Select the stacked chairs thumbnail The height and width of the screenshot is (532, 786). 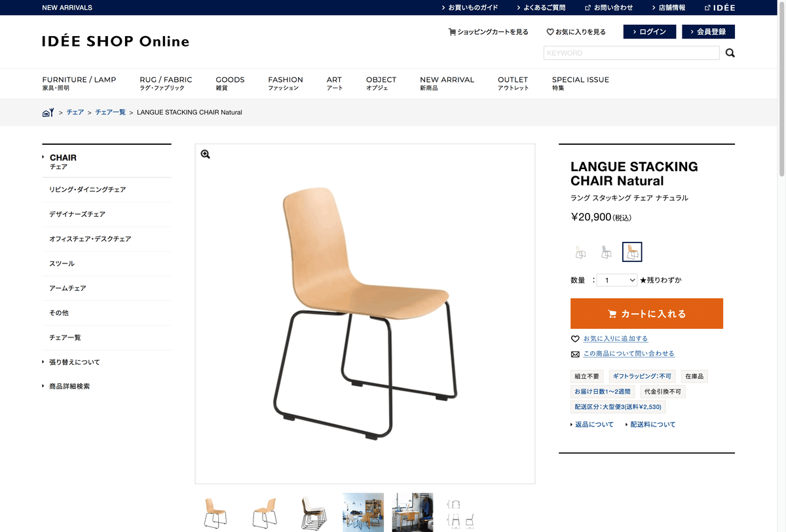[314, 512]
